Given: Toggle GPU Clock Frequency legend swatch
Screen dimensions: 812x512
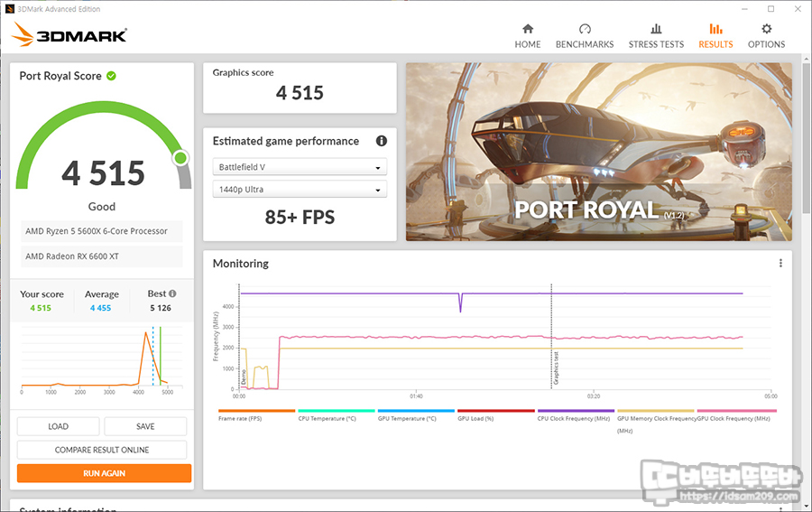Looking at the screenshot, I should 736,411.
